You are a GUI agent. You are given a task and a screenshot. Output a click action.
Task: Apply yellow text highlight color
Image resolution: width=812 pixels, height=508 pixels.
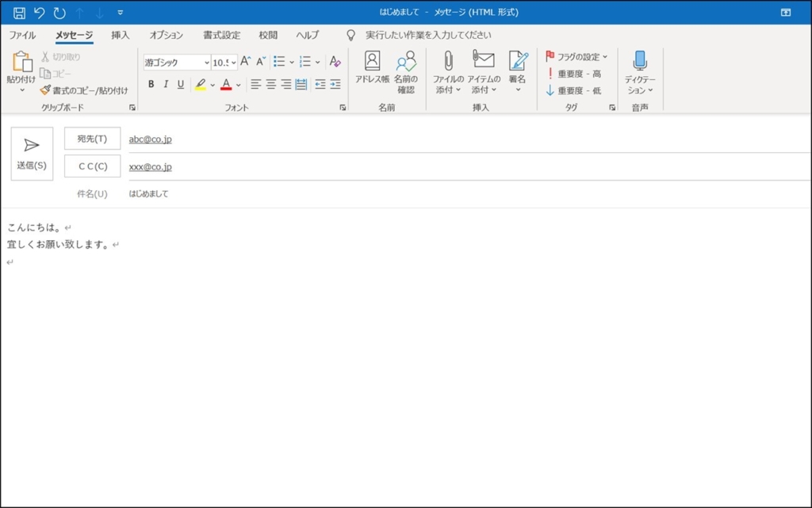pyautogui.click(x=201, y=84)
